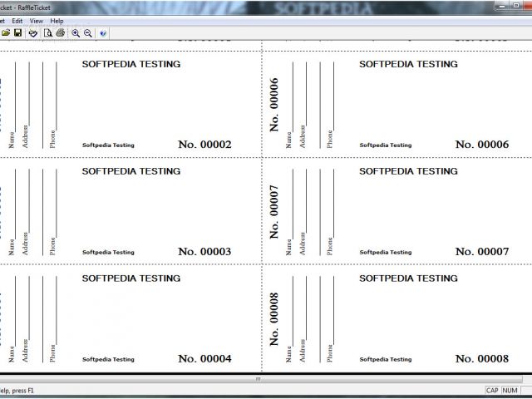532x399 pixels.
Task: Click 'Name' stub label on ticket 00002
Action: coord(12,140)
